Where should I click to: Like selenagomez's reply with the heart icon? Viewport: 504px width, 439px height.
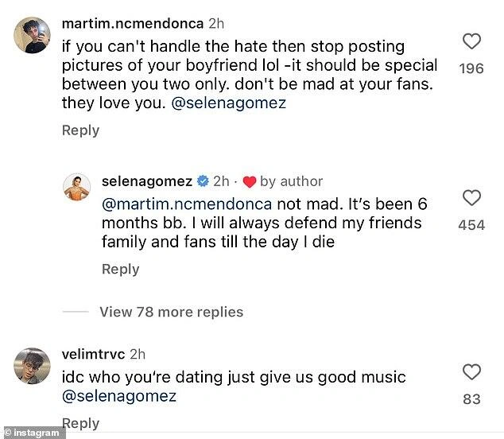click(471, 198)
